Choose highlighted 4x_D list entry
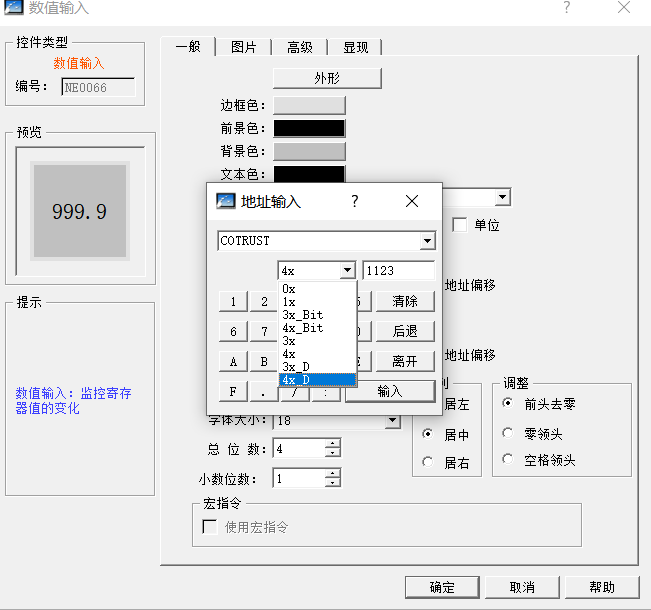 pyautogui.click(x=318, y=380)
